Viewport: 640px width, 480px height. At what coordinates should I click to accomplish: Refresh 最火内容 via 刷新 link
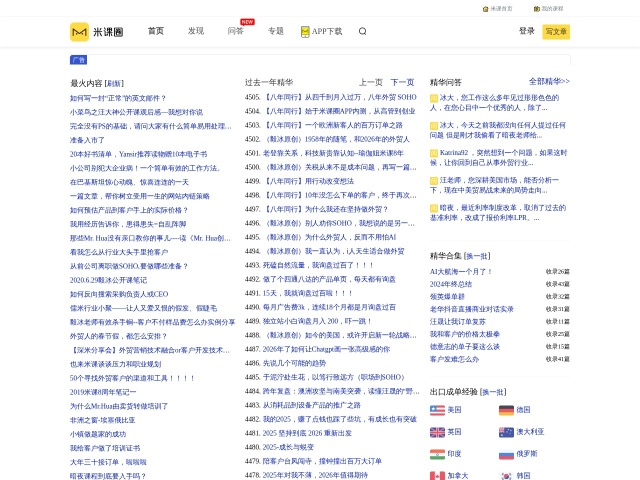point(114,84)
